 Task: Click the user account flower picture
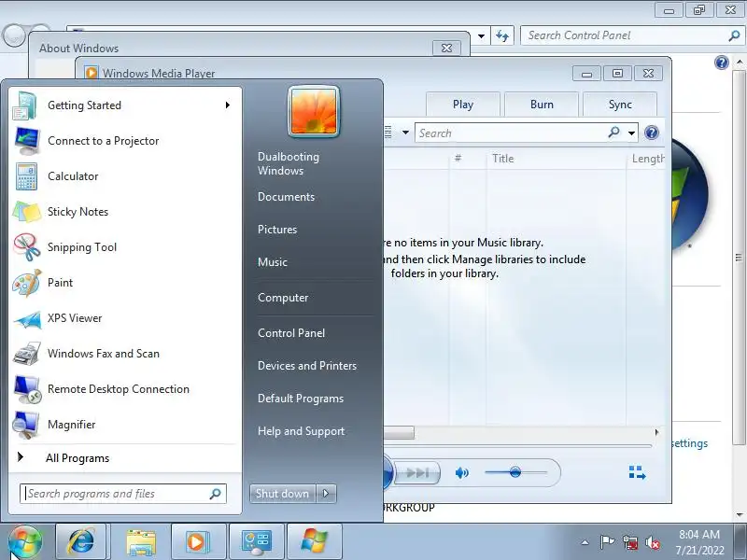click(314, 111)
